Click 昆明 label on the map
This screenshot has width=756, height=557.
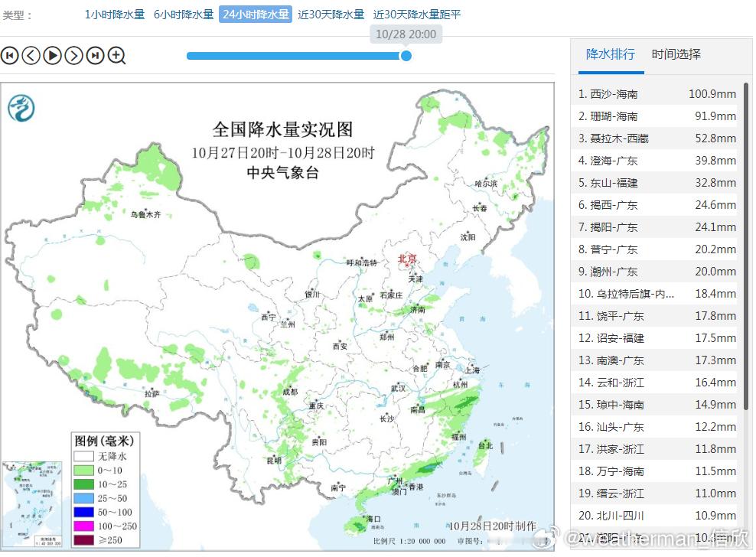tap(274, 461)
